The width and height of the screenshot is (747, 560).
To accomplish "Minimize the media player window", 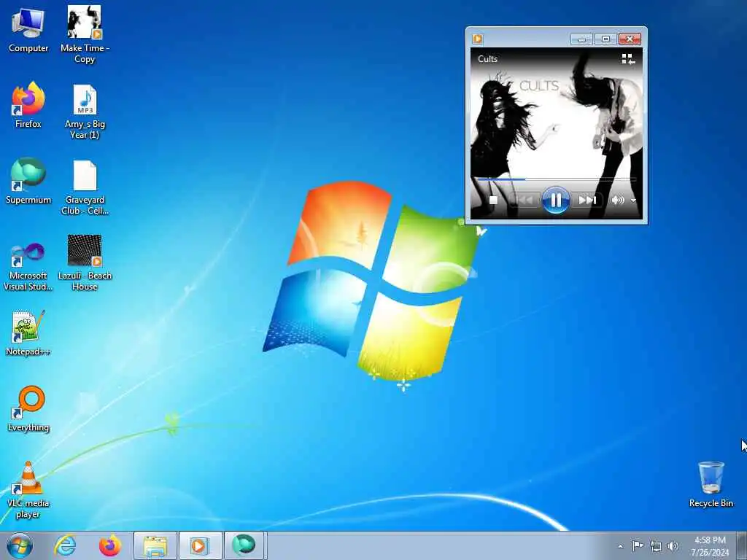I will pos(581,39).
